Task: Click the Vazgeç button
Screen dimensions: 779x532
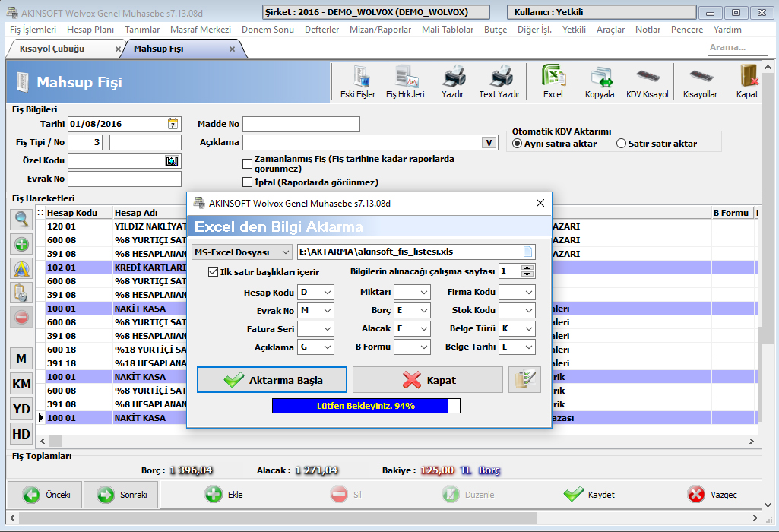Action: 712,495
